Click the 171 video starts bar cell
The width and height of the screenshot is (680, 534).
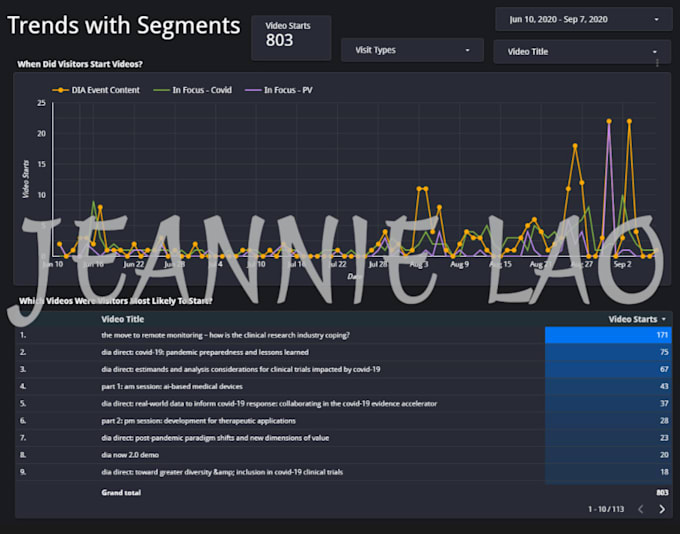[608, 335]
